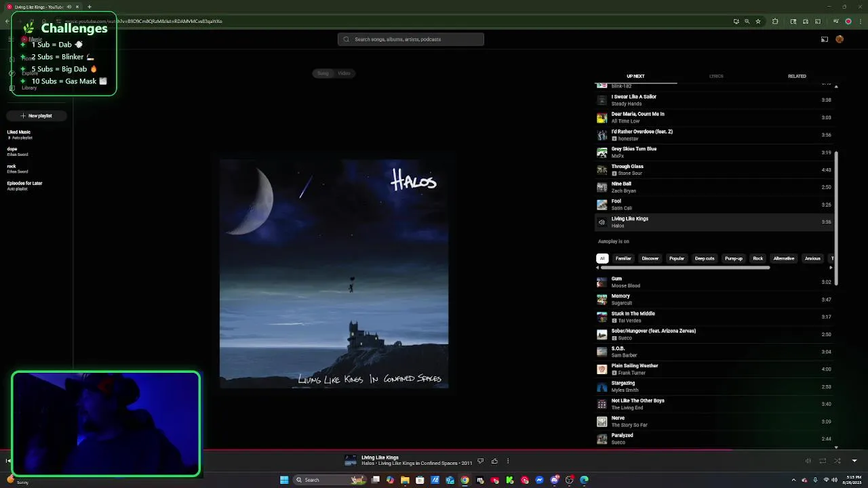Screen dimensions: 868x488
Task: Click the search songs, albums, artists field
Action: [x=411, y=39]
